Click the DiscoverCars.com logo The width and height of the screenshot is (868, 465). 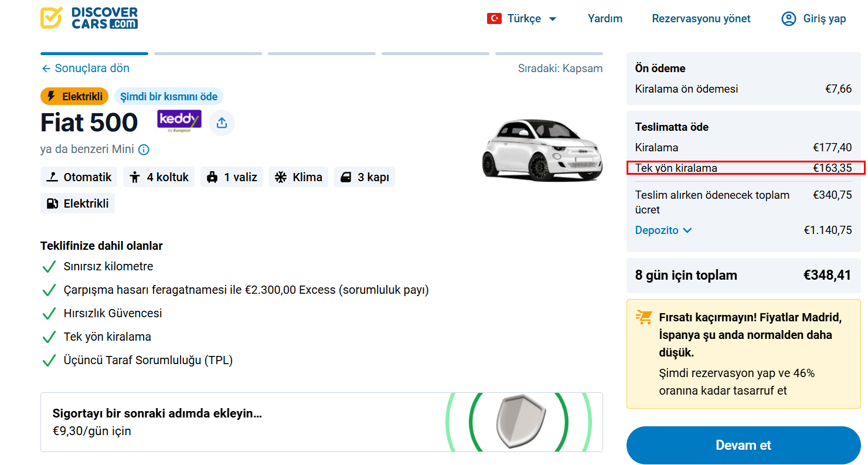tap(89, 18)
